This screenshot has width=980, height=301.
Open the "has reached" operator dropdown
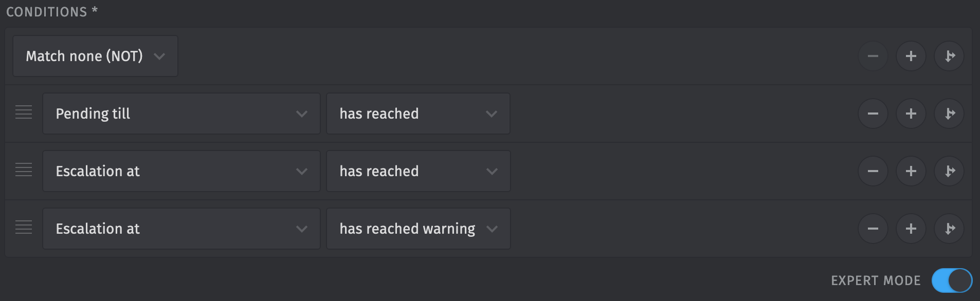418,114
